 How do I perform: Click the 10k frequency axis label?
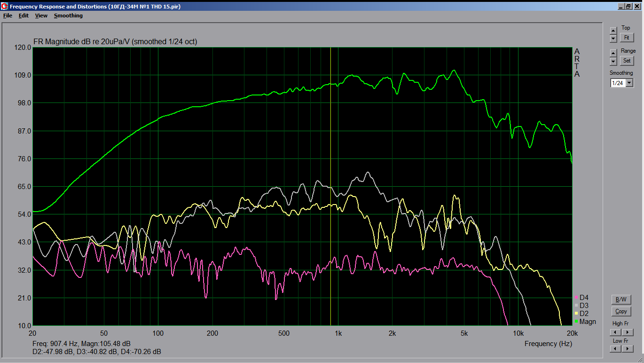point(518,333)
